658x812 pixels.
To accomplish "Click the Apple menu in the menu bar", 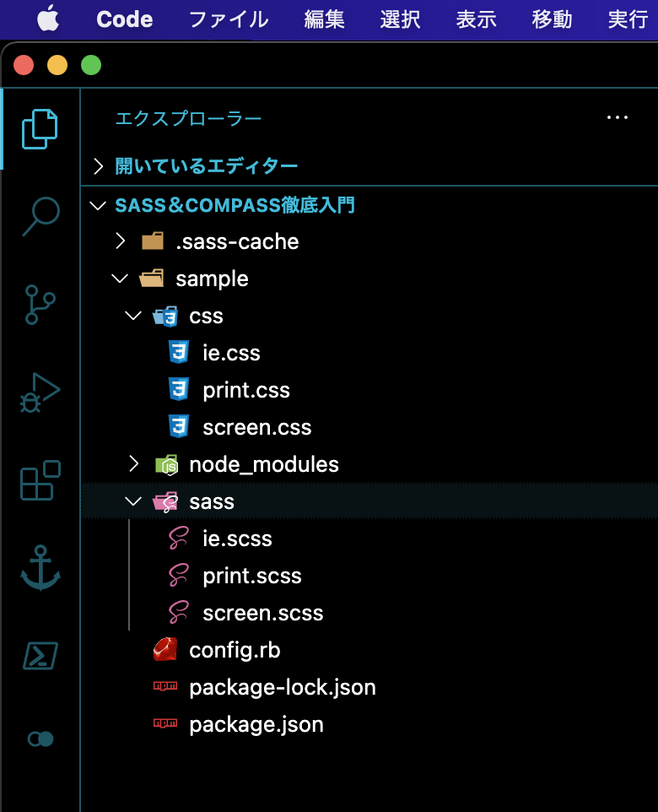I will coord(47,19).
